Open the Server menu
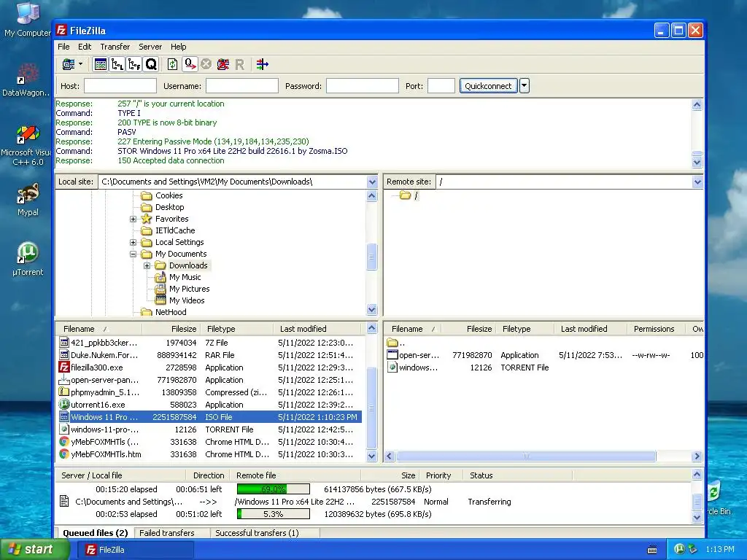Screen dimensions: 747x560 pos(150,47)
